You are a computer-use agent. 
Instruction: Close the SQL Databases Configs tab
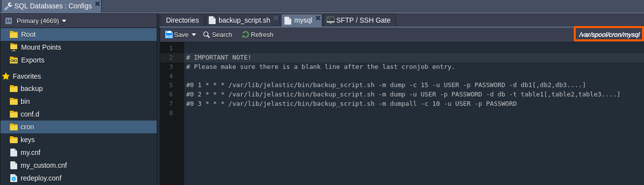[97, 4]
